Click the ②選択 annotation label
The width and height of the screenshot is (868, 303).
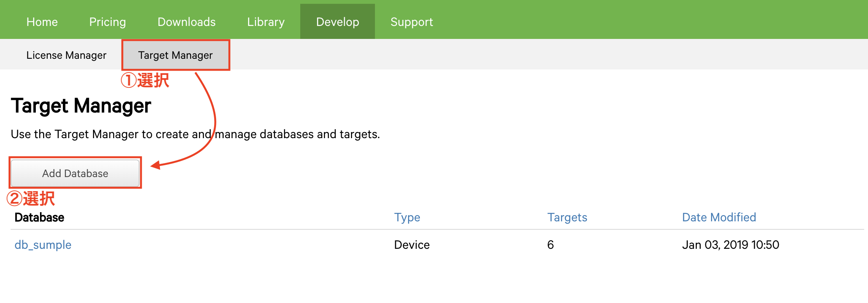point(31,198)
